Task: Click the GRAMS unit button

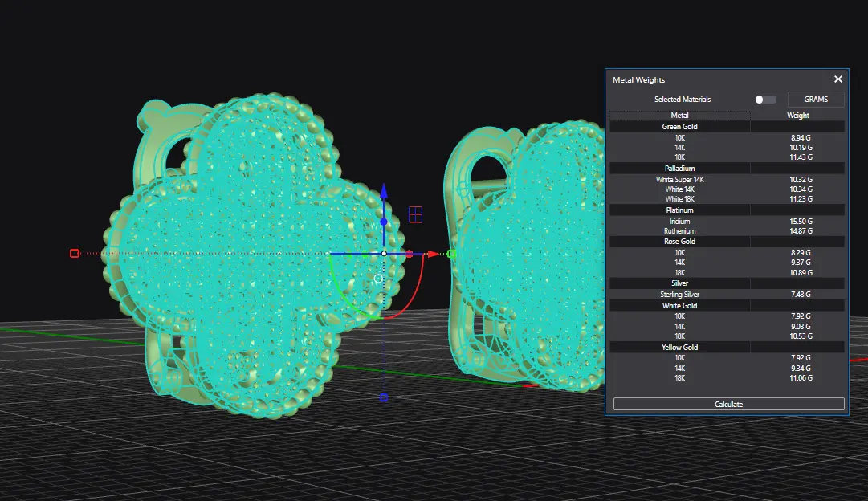Action: click(x=815, y=100)
